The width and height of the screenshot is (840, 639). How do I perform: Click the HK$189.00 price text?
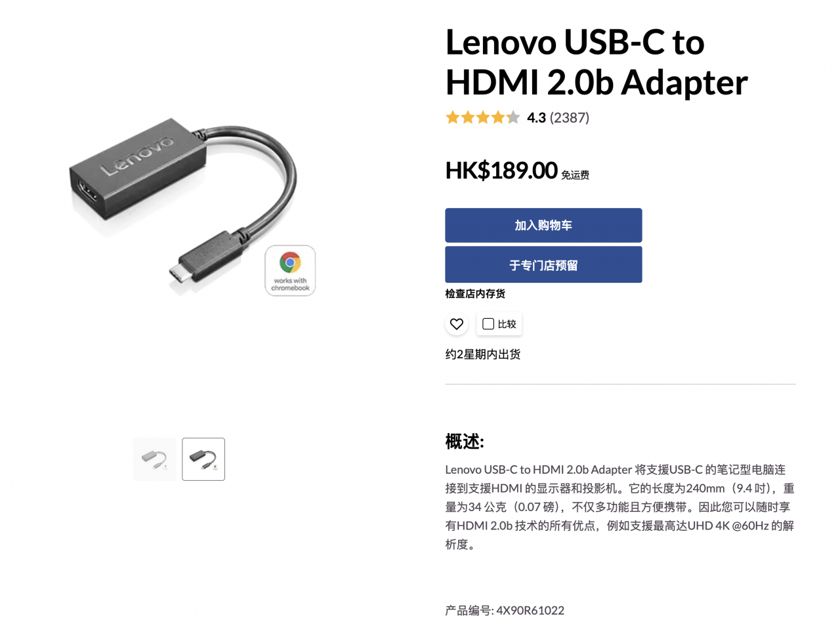pos(501,171)
